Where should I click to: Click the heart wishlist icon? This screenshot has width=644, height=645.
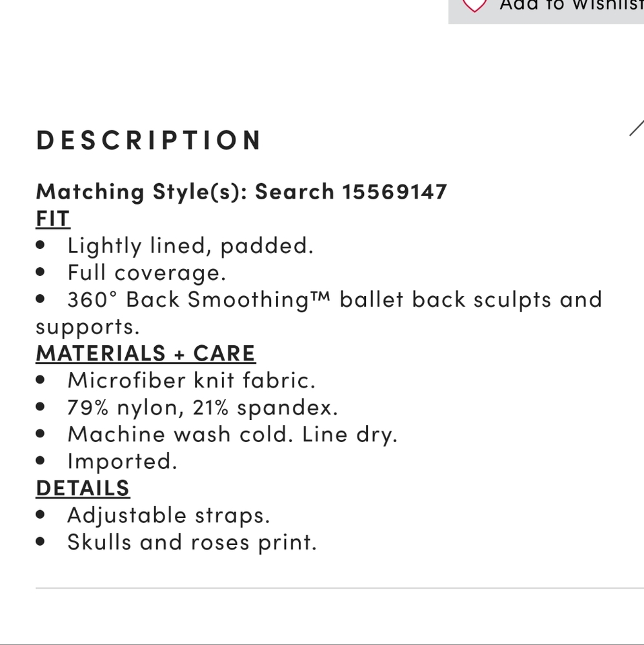(474, 5)
